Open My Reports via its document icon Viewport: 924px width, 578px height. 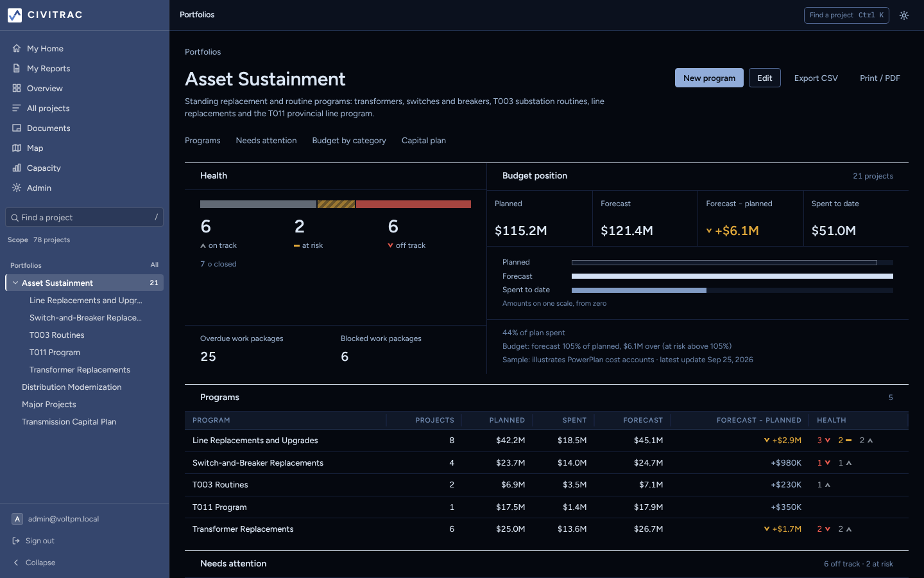tap(17, 68)
